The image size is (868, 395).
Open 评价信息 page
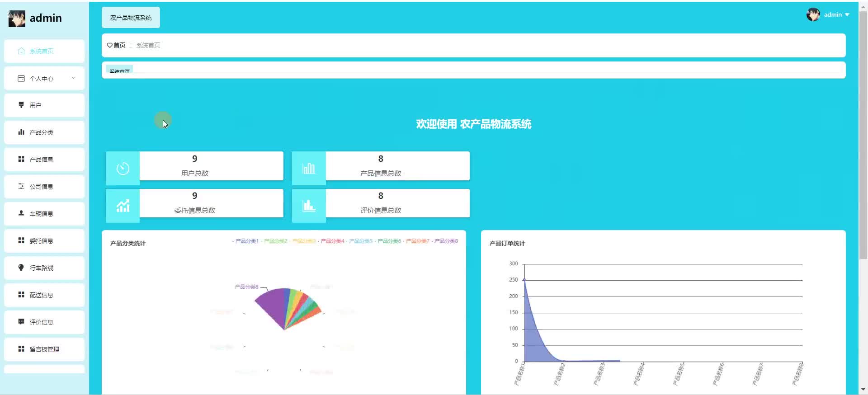44,322
